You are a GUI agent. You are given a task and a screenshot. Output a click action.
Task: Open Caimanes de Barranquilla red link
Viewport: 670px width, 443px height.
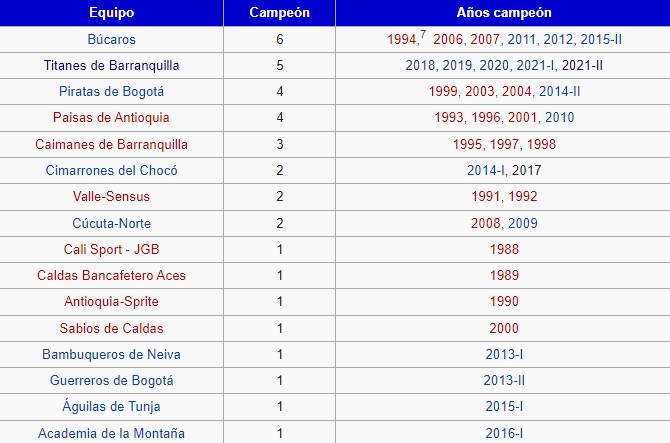tap(111, 144)
